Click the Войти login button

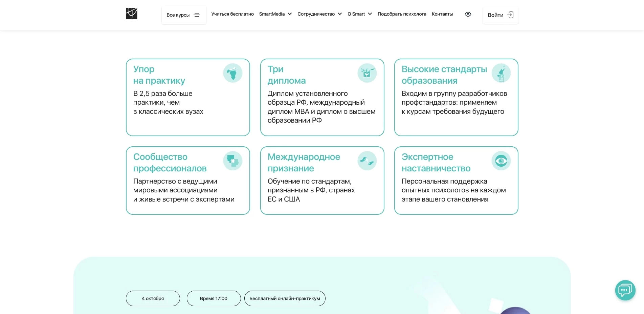[x=500, y=15]
